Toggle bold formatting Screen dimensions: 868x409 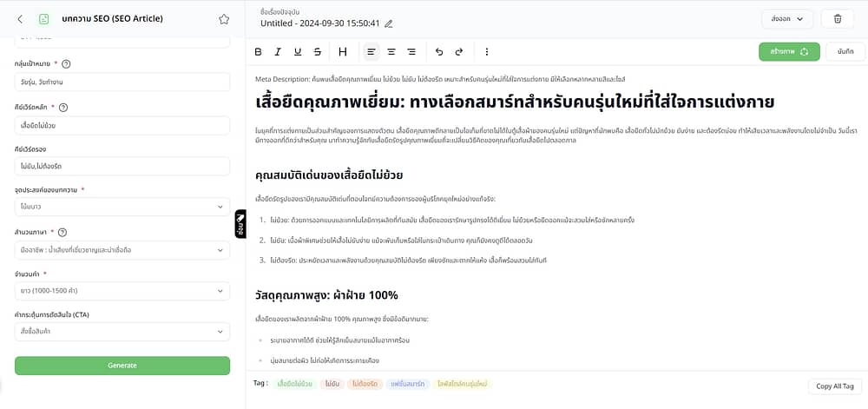[x=258, y=52]
